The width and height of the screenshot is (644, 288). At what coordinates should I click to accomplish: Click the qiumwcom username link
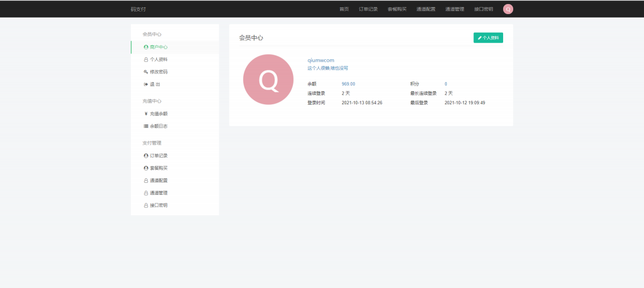coord(321,60)
